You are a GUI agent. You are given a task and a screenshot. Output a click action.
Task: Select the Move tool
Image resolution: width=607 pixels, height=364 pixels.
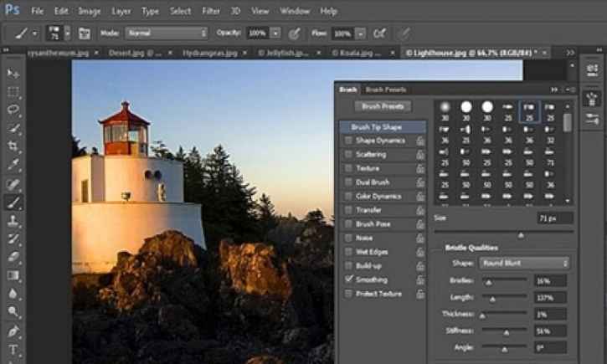tap(13, 74)
